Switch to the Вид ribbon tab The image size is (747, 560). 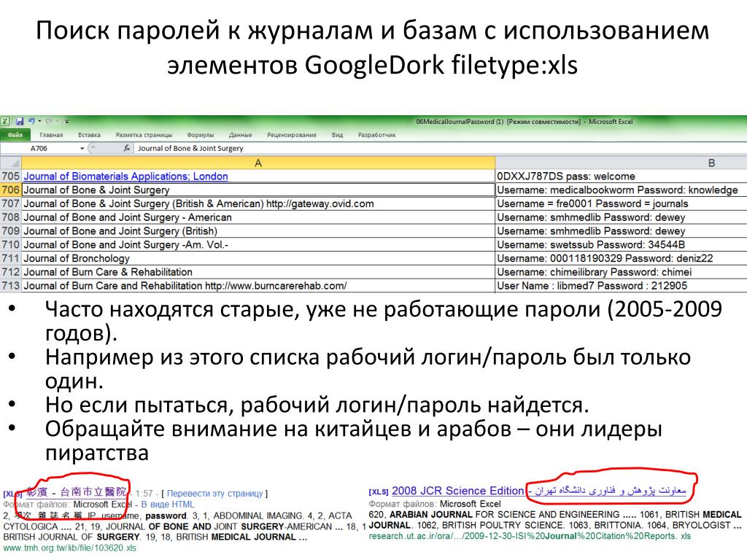pyautogui.click(x=337, y=135)
